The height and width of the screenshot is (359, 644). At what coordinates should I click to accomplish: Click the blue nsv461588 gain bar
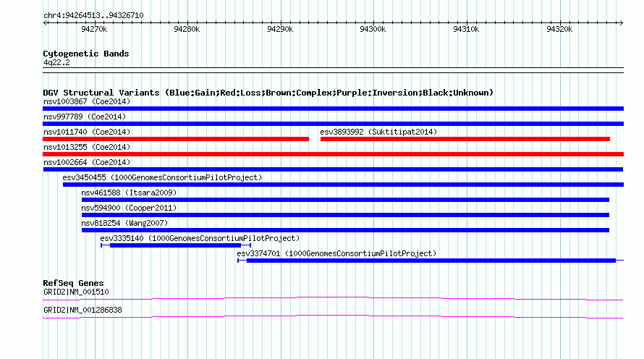pyautogui.click(x=345, y=200)
